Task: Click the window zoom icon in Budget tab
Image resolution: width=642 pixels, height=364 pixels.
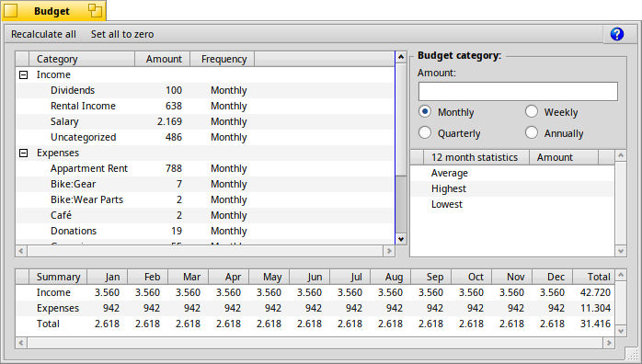Action: click(x=95, y=11)
